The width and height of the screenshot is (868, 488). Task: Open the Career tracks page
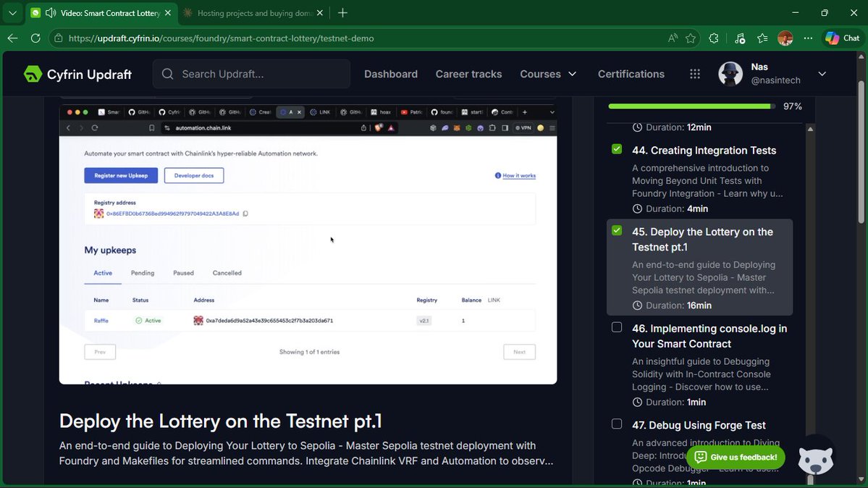pos(468,74)
